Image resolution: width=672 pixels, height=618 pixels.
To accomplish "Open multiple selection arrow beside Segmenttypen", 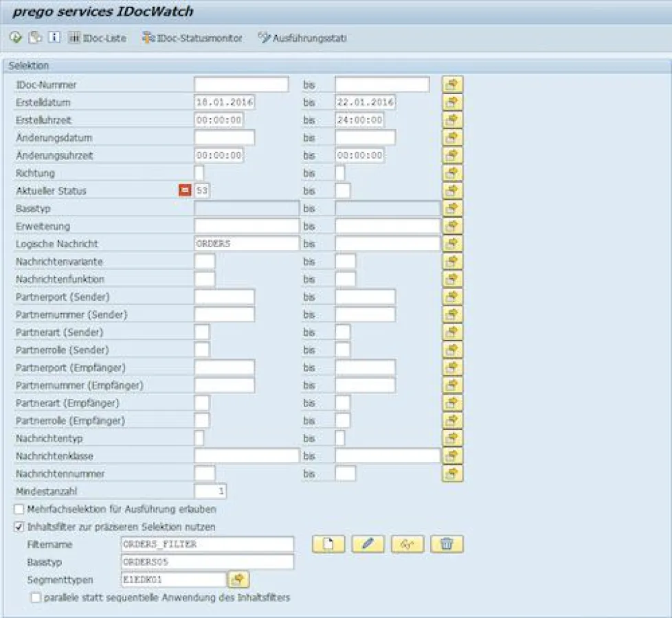I will pos(238,580).
